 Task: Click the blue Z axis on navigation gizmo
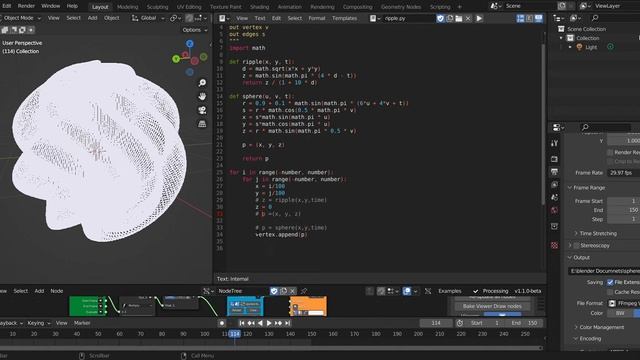point(190,44)
